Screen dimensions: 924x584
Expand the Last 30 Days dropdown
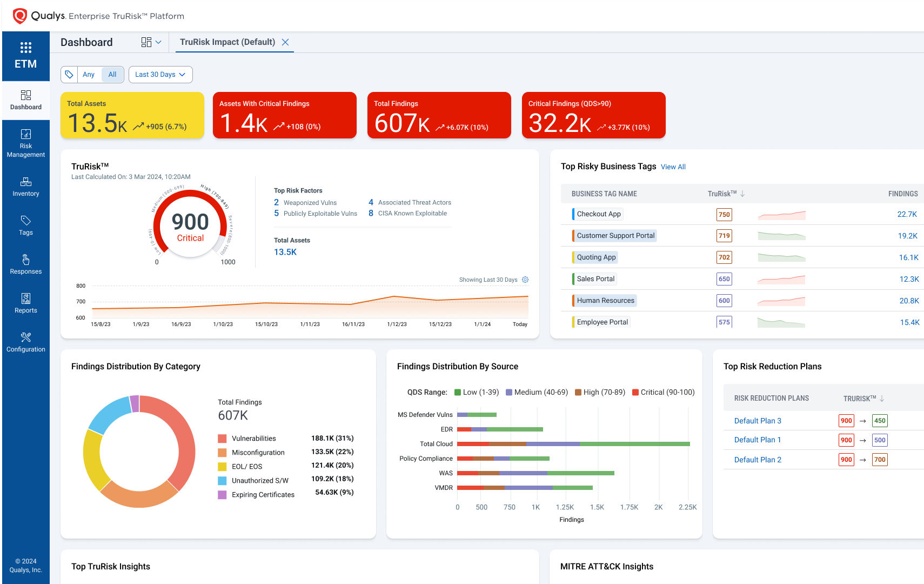click(160, 75)
